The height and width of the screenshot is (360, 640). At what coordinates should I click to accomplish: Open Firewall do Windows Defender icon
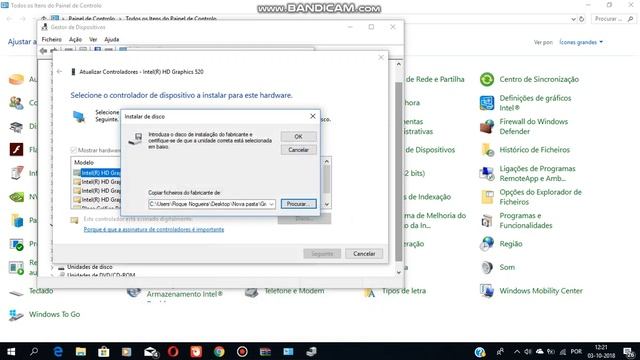click(487, 127)
